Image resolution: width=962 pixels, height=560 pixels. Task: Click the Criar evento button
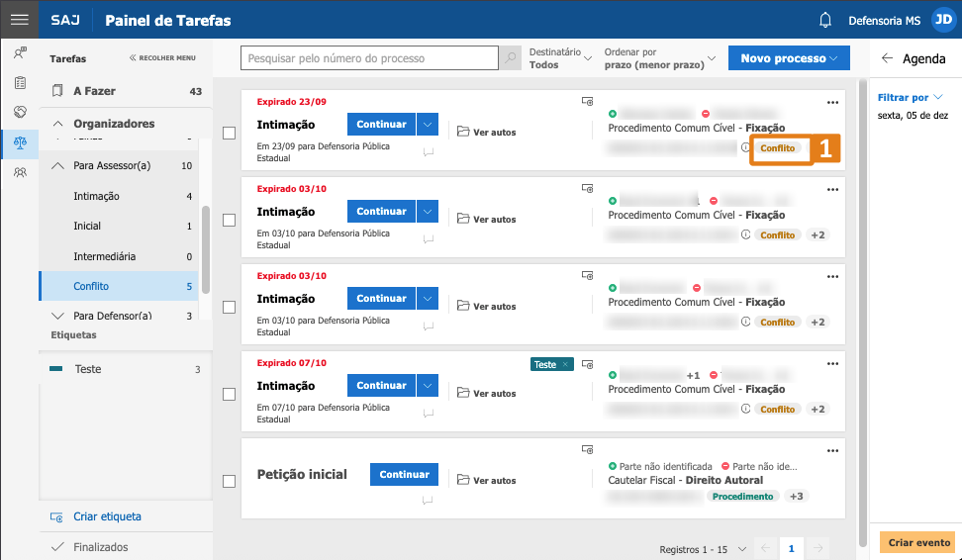tap(919, 542)
